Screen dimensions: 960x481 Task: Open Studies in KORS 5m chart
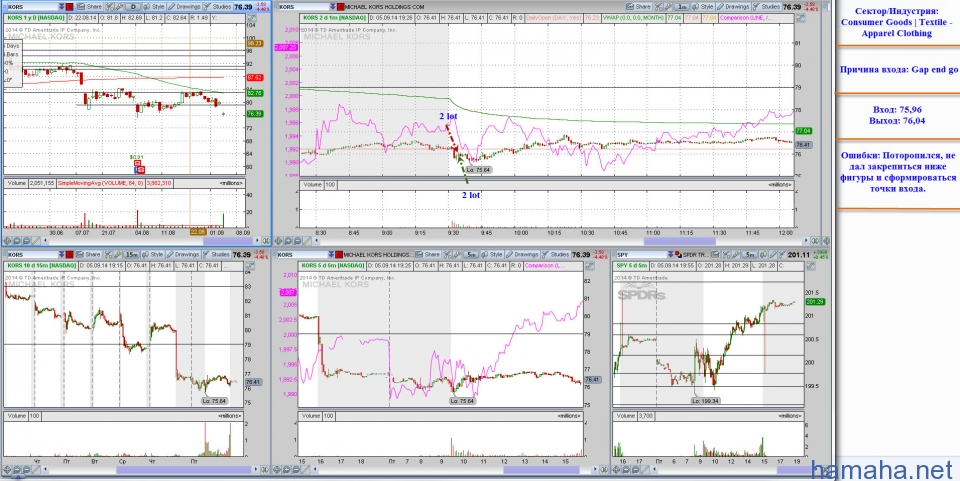click(x=555, y=255)
